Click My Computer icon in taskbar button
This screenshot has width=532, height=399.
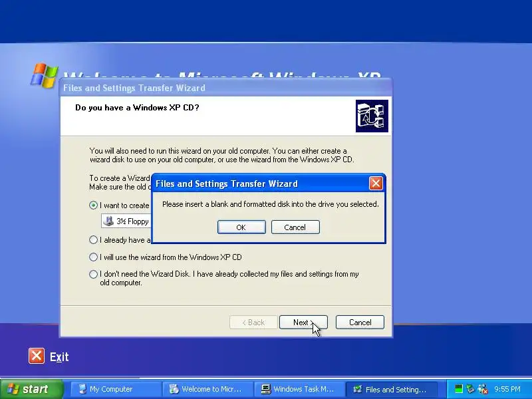[82, 389]
